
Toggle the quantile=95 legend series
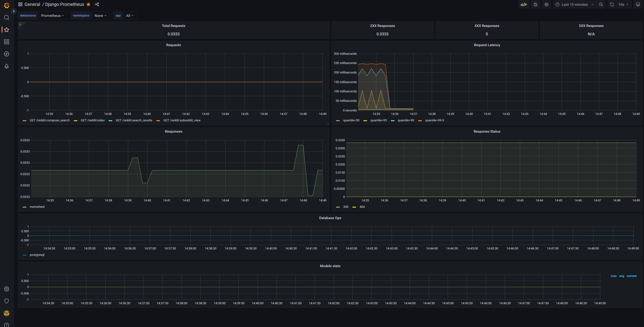pos(378,120)
